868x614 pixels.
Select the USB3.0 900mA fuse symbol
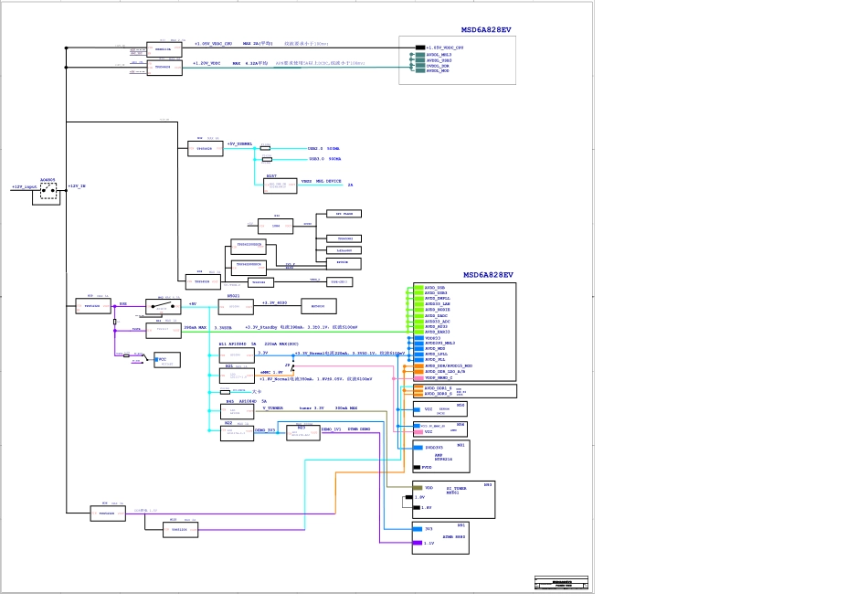(265, 159)
